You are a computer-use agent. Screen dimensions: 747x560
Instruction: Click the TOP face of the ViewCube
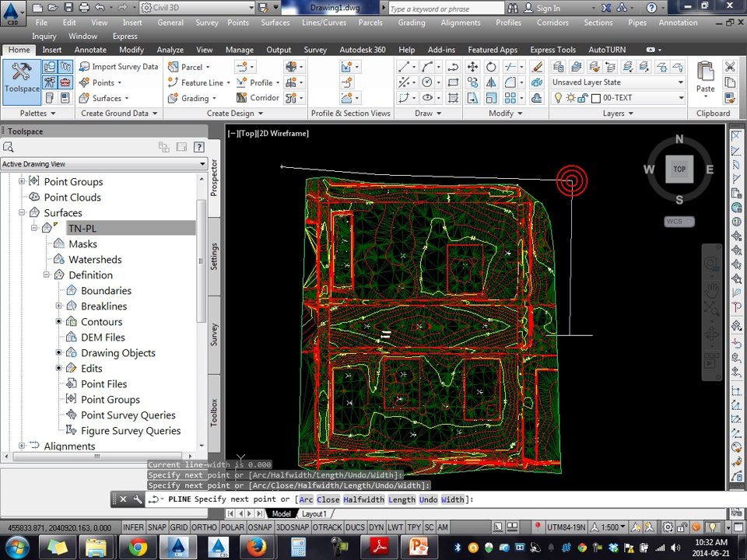click(x=679, y=169)
